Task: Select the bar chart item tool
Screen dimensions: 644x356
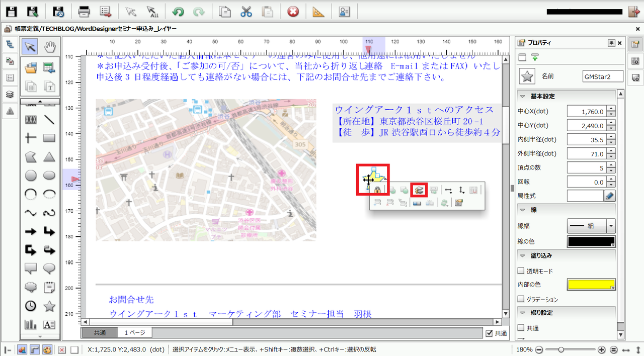Action: click(31, 324)
